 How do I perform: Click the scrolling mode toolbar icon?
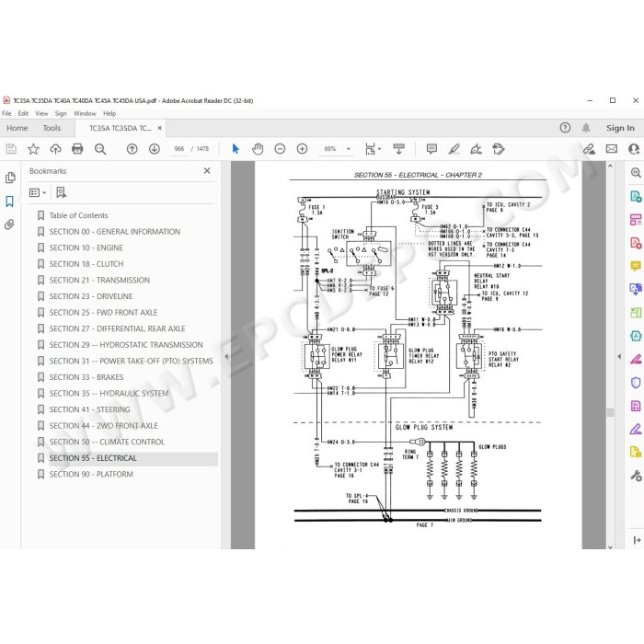(398, 149)
